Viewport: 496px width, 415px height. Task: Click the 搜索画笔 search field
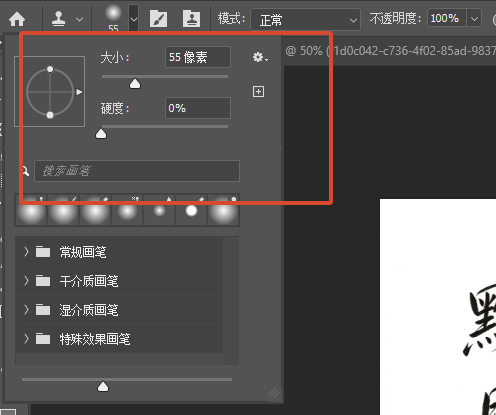(137, 171)
